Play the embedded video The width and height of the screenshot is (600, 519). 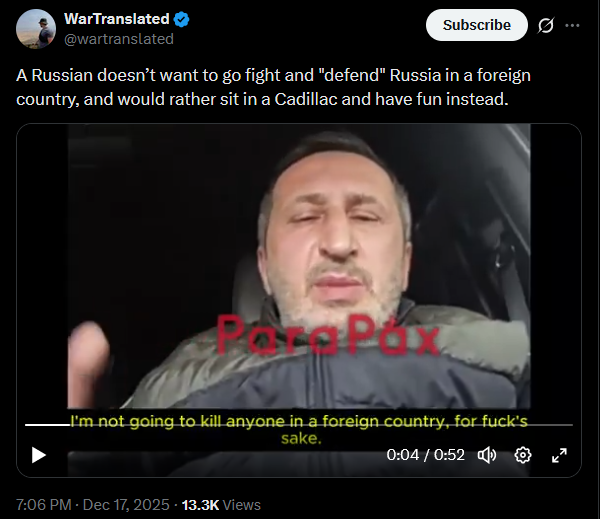point(39,455)
